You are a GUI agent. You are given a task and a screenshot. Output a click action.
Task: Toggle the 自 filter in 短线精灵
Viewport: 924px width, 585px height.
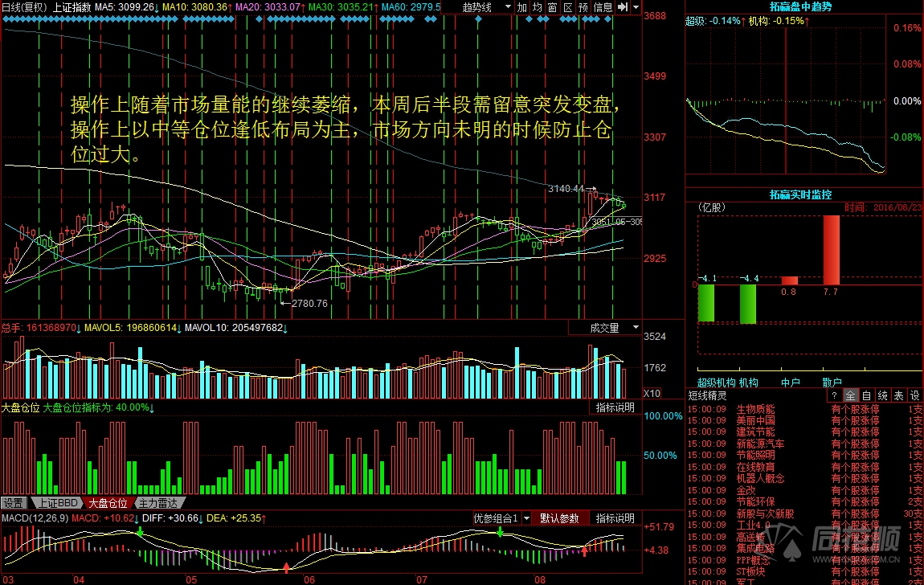click(867, 395)
